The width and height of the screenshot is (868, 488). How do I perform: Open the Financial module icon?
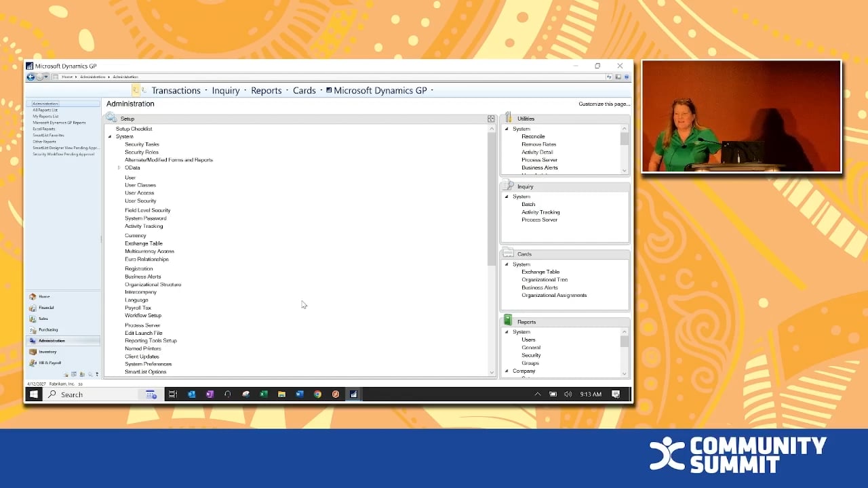[33, 308]
